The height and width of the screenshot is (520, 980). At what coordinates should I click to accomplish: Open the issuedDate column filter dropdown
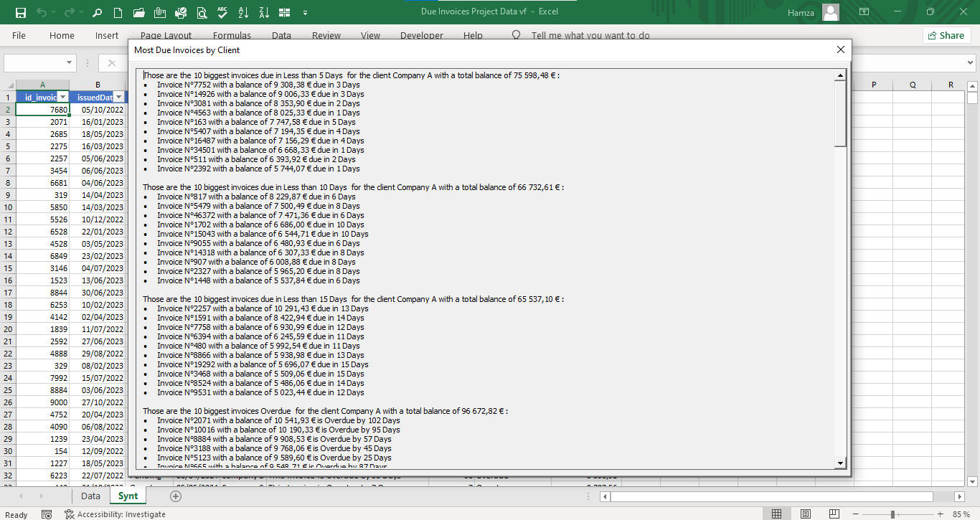[x=118, y=97]
